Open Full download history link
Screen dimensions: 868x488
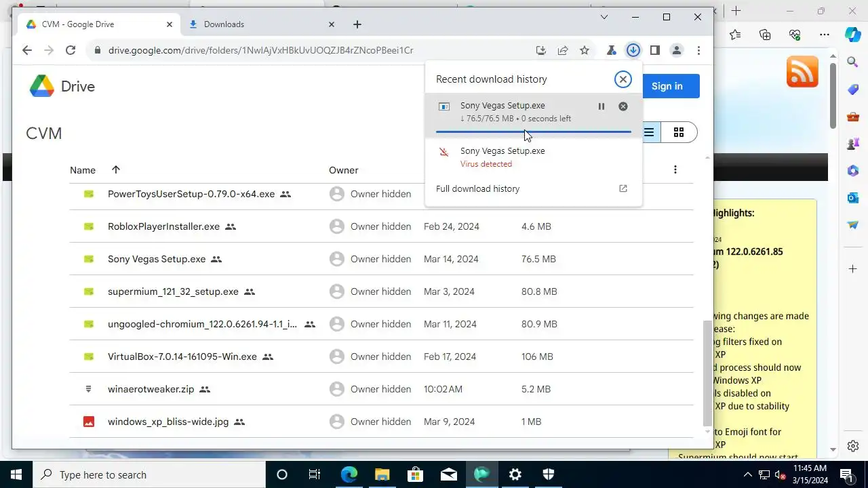tap(477, 189)
